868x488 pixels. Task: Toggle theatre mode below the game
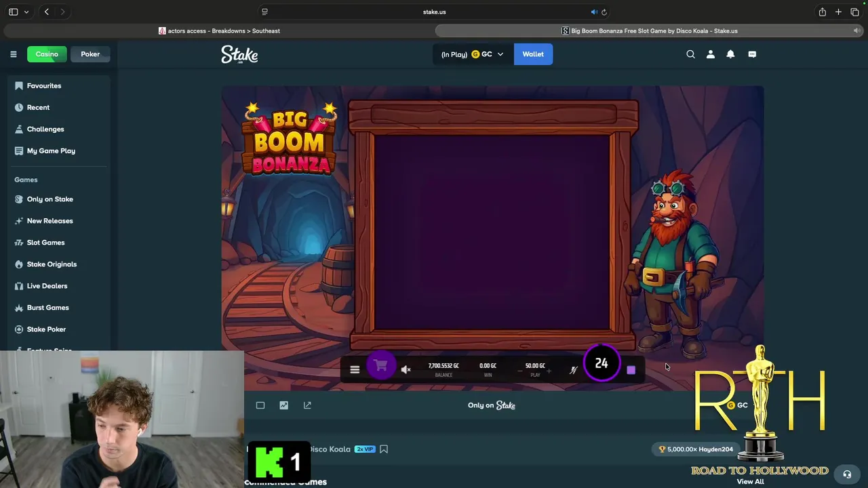(x=260, y=405)
